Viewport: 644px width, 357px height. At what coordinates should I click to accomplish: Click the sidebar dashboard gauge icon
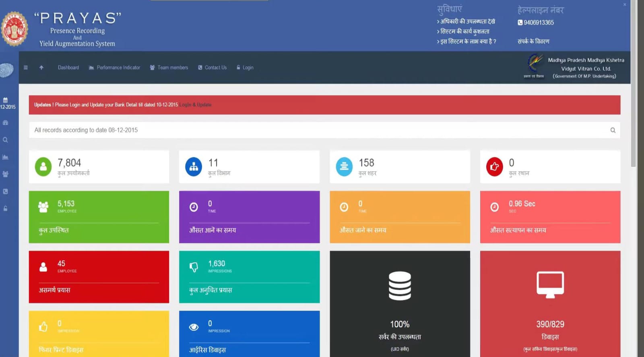(x=6, y=122)
